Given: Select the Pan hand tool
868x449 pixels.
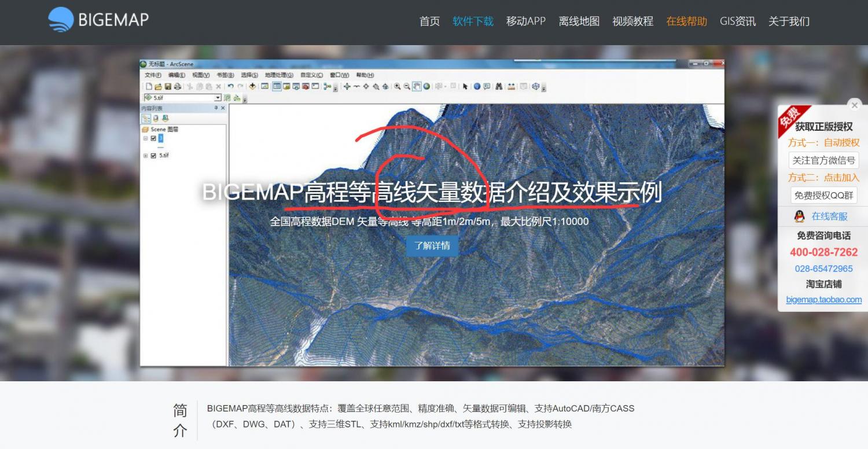Looking at the screenshot, I should tap(417, 87).
